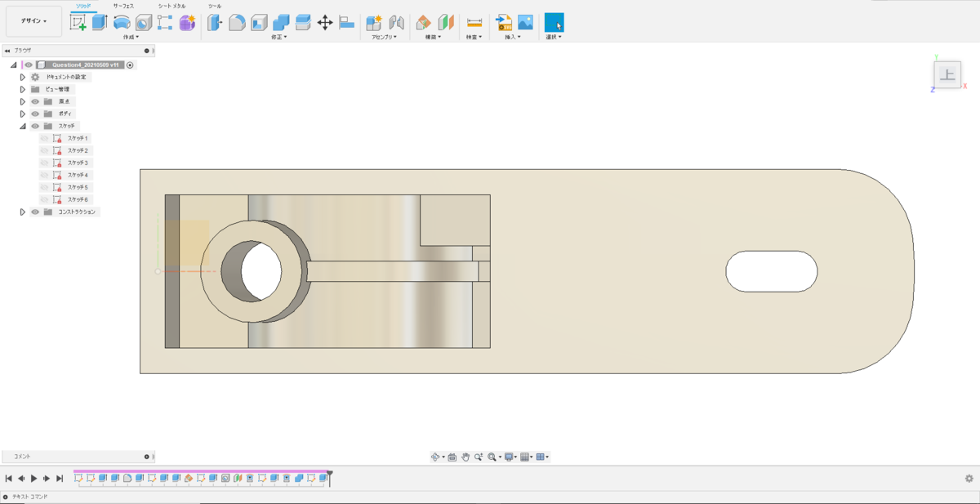This screenshot has height=504, width=980.
Task: Expand the ボディ folder node
Action: click(x=23, y=114)
